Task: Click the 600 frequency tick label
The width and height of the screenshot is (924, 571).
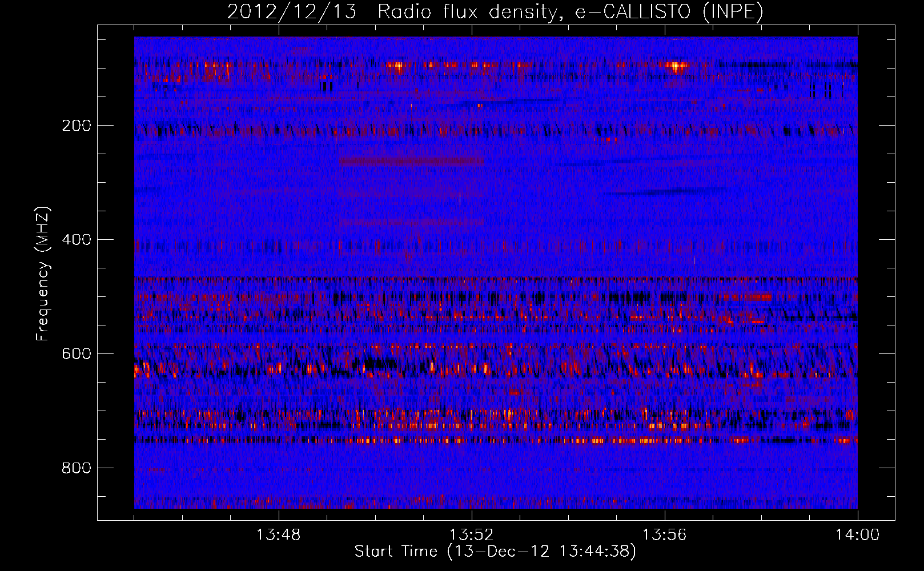Action: [77, 354]
